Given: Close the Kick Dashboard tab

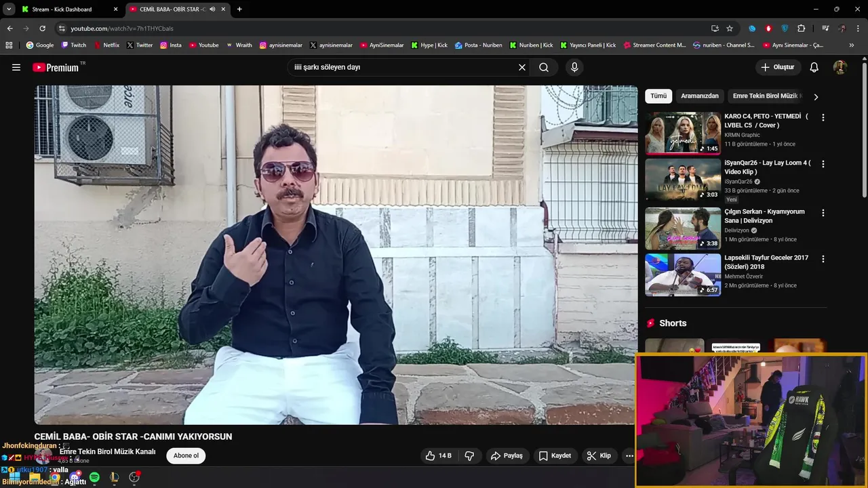Looking at the screenshot, I should [115, 9].
